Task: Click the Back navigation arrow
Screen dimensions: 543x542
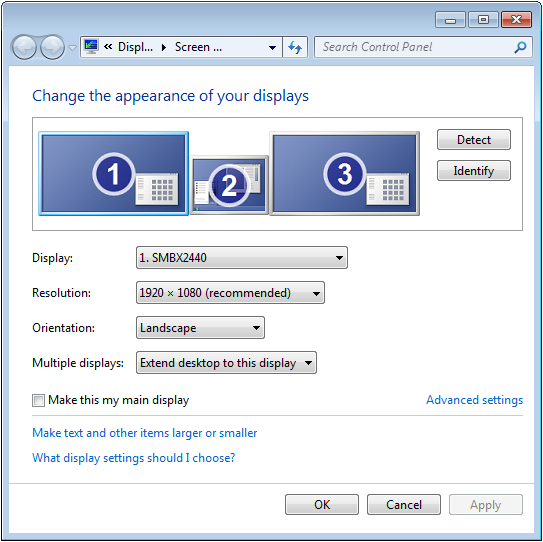Action: pyautogui.click(x=24, y=47)
